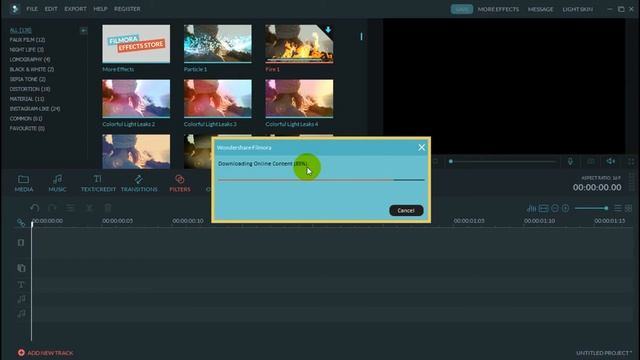The width and height of the screenshot is (640, 360).
Task: Open the audio mixer icon
Action: [531, 209]
